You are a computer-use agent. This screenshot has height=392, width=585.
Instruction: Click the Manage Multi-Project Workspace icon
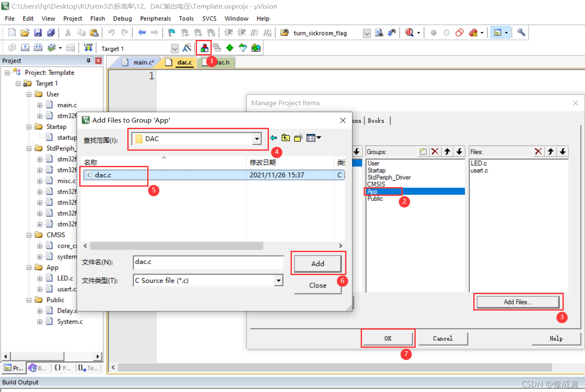pyautogui.click(x=217, y=48)
